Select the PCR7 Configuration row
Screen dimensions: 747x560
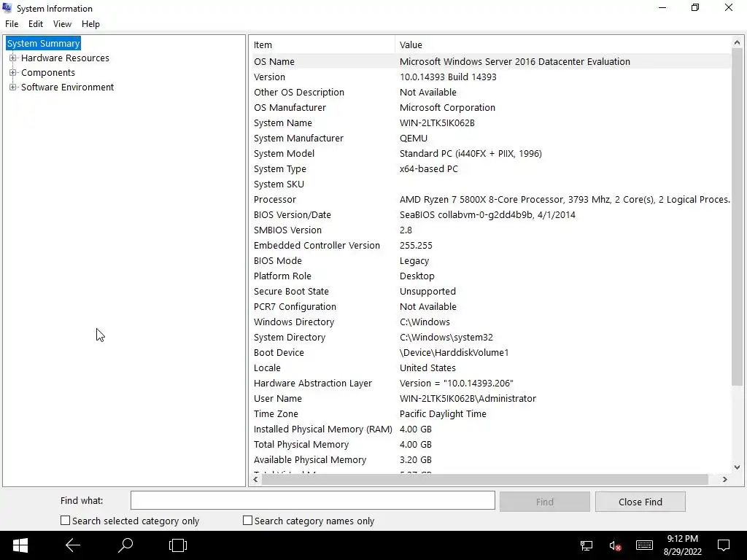pyautogui.click(x=491, y=307)
